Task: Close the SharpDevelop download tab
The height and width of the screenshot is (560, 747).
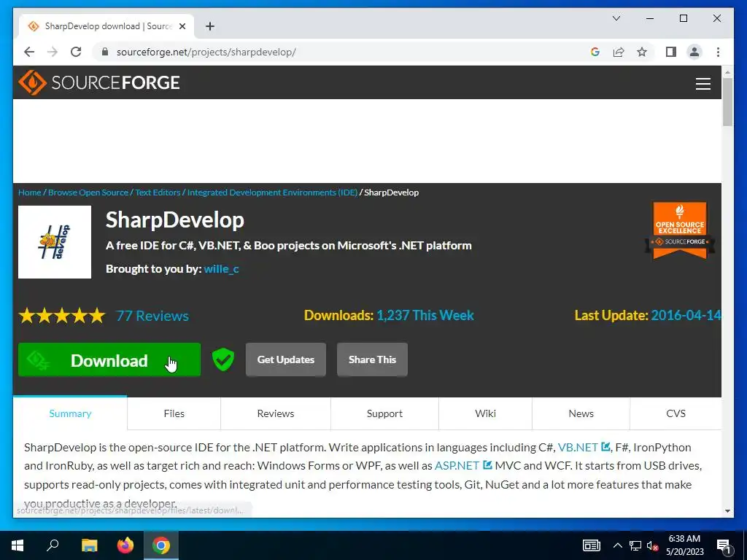Action: [182, 26]
